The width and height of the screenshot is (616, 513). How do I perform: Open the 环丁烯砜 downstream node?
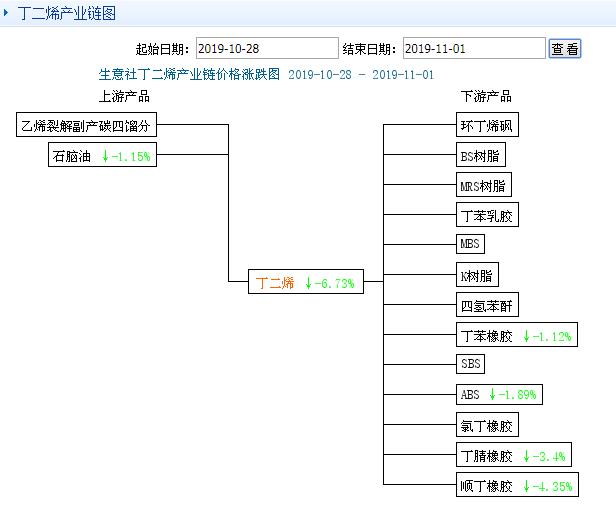[487, 125]
